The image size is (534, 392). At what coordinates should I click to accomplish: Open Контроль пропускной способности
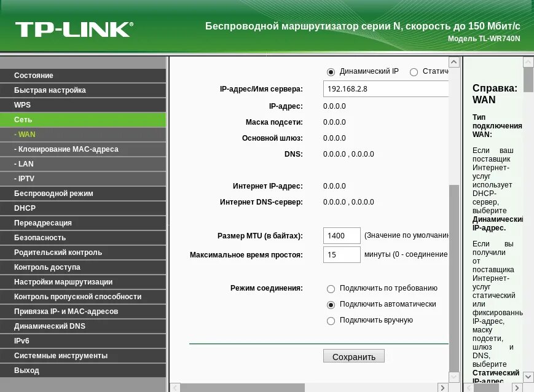point(83,297)
